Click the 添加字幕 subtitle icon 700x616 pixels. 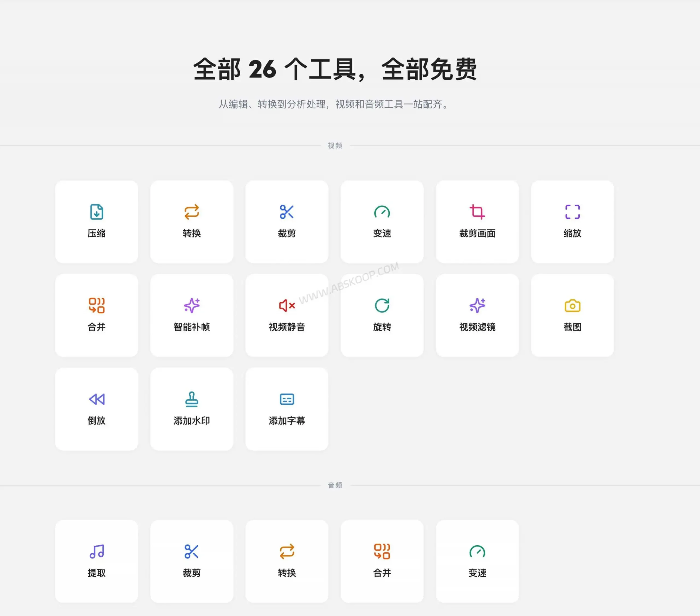[x=287, y=399]
